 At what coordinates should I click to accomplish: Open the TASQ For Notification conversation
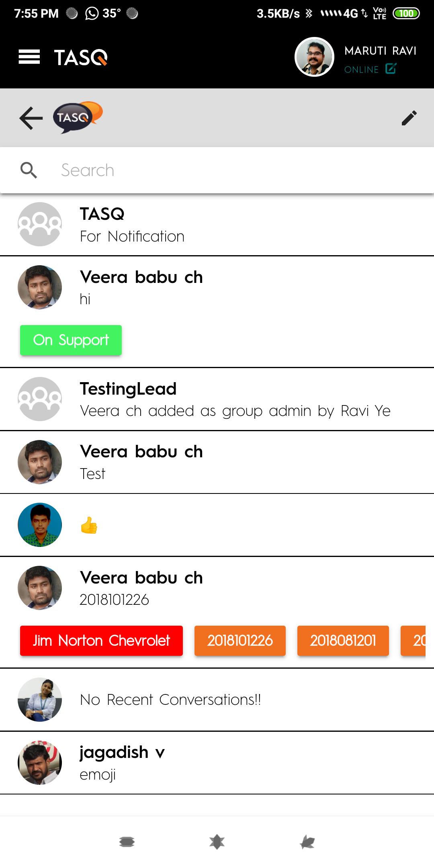(x=217, y=225)
